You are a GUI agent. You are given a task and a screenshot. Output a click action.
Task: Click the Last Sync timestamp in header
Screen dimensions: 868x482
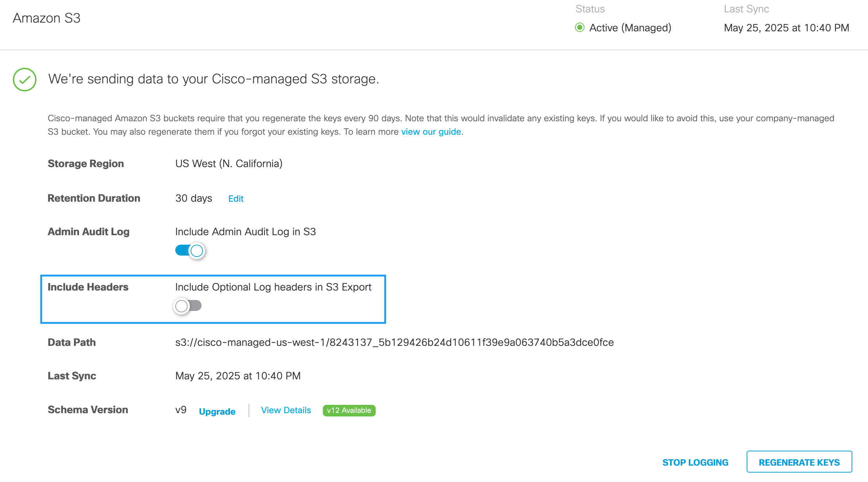point(786,28)
